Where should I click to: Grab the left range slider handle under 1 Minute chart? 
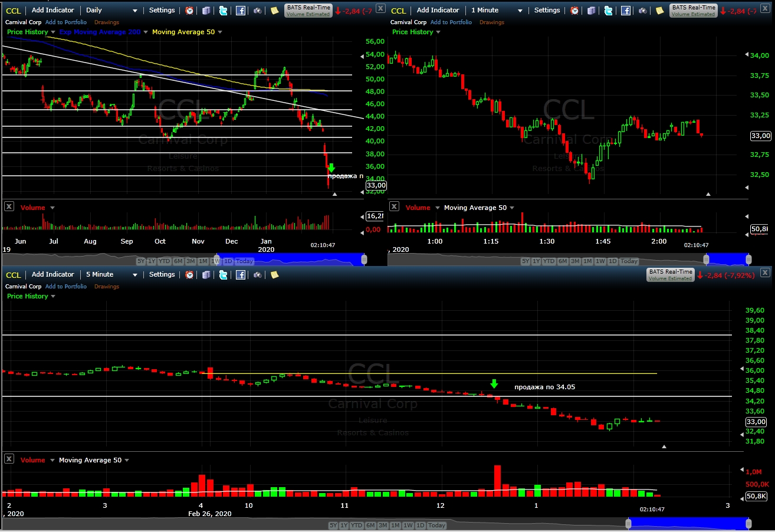pyautogui.click(x=706, y=259)
